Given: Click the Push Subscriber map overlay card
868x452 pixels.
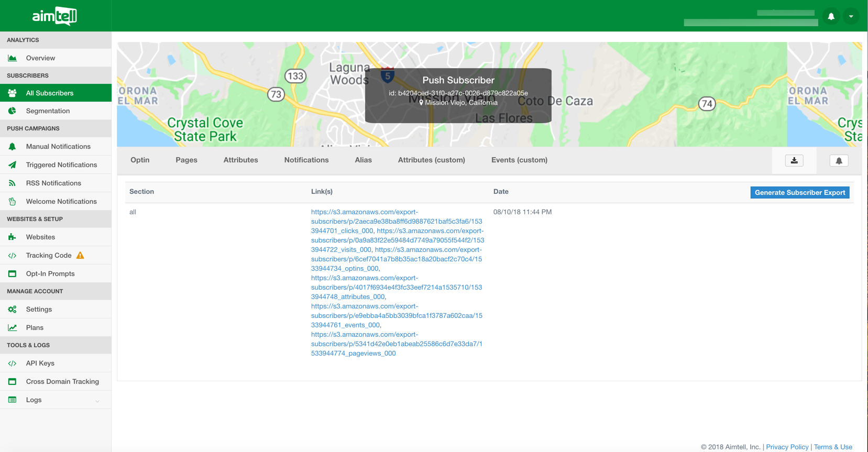Looking at the screenshot, I should (x=458, y=95).
